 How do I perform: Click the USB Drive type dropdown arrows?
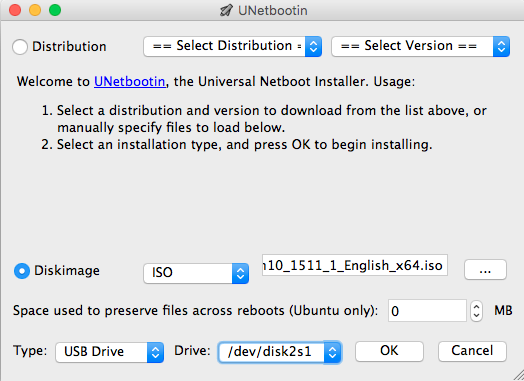pyautogui.click(x=155, y=352)
